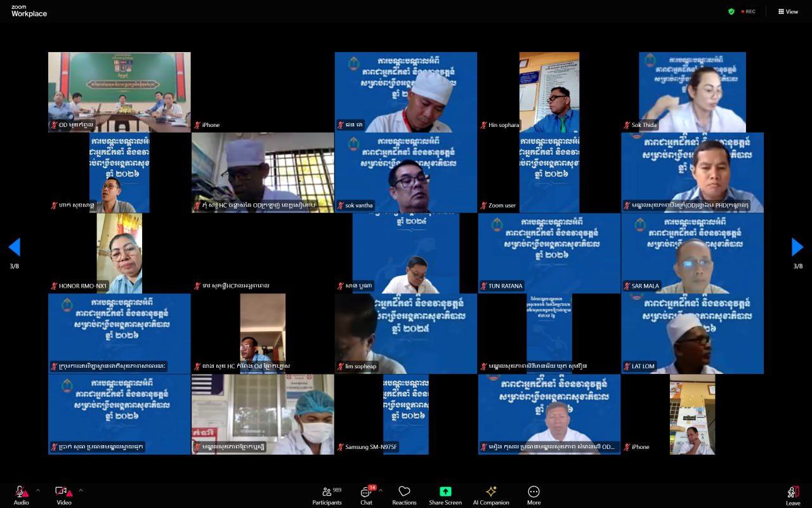Expand audio options arrow beside Audio
Screen dimensions: 812x508
37,490
